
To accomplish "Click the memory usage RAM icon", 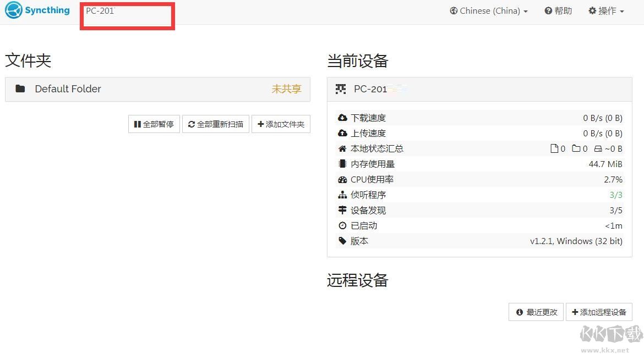I will click(x=343, y=163).
